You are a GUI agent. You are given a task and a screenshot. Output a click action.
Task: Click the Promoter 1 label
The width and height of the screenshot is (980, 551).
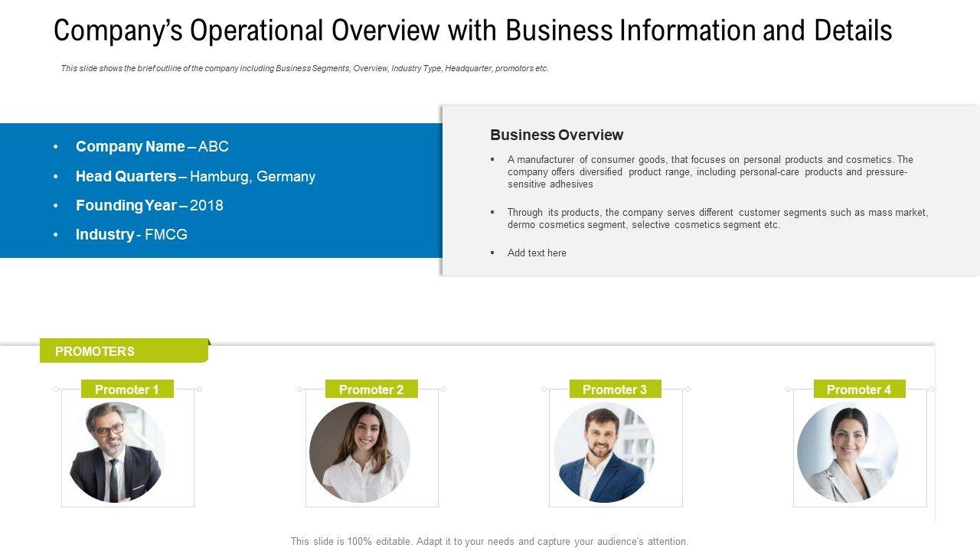[x=127, y=390]
